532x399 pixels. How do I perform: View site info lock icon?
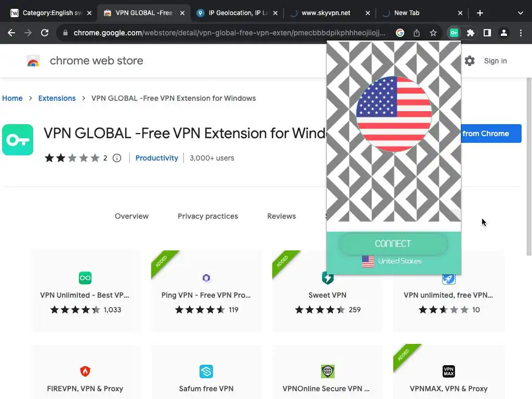point(65,33)
